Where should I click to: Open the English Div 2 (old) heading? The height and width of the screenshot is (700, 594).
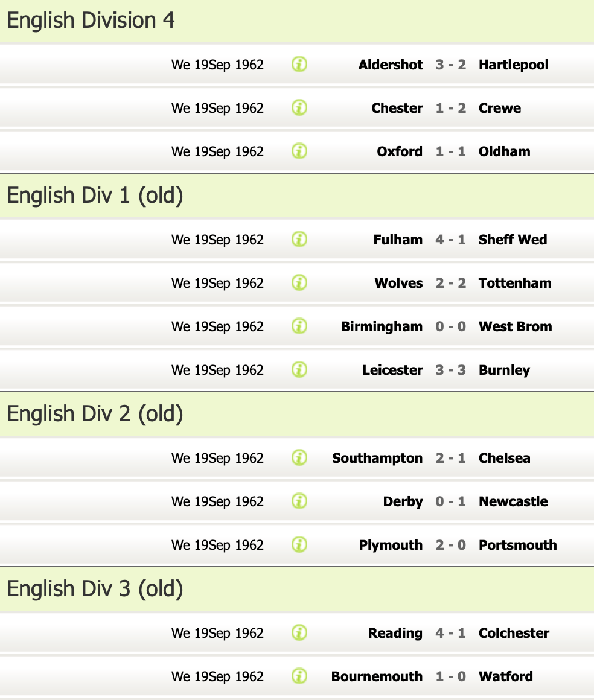pyautogui.click(x=95, y=414)
